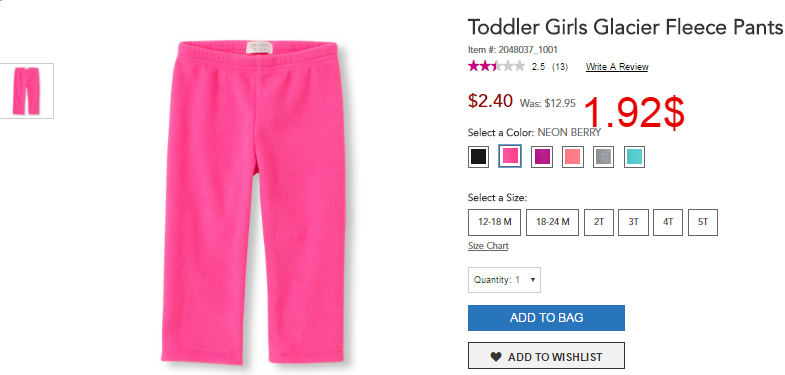Select size 12-18 M
785x375 pixels.
[x=495, y=222]
